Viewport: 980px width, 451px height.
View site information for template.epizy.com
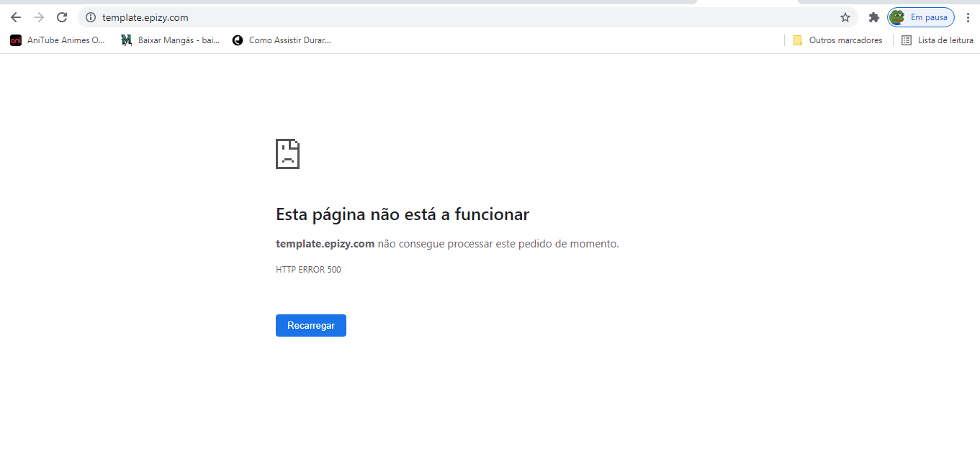point(91,17)
